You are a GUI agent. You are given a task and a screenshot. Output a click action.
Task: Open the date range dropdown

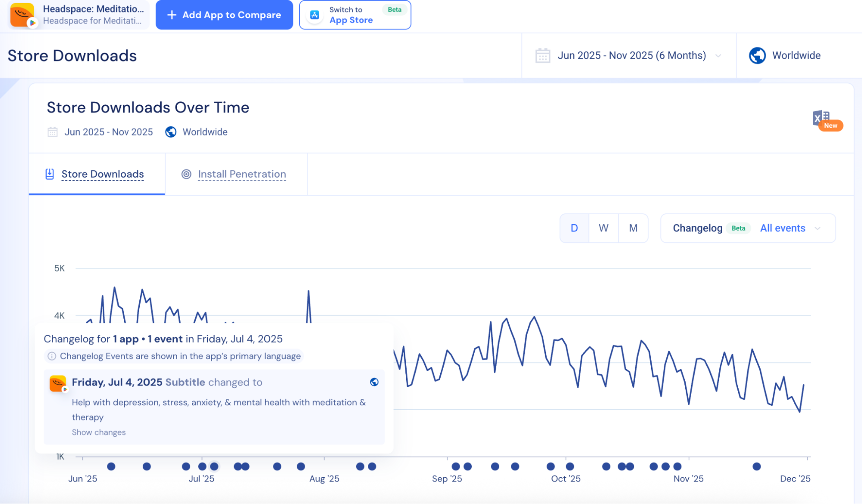(x=629, y=56)
